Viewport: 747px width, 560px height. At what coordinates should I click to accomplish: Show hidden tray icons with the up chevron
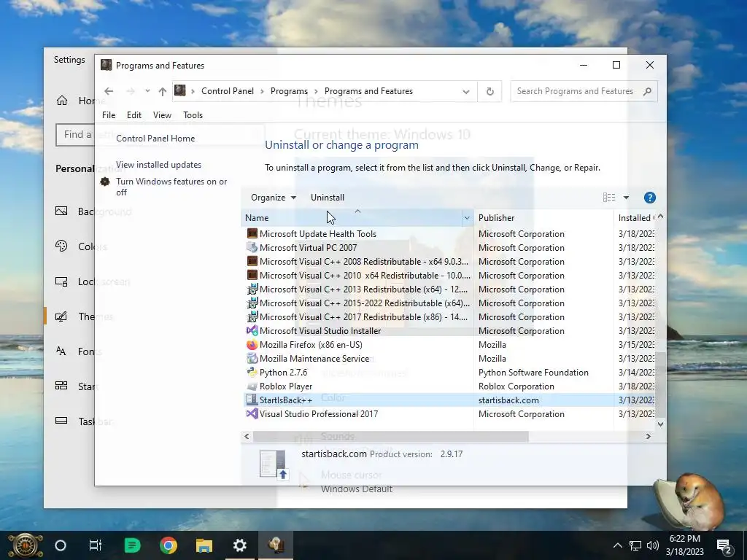tap(617, 545)
